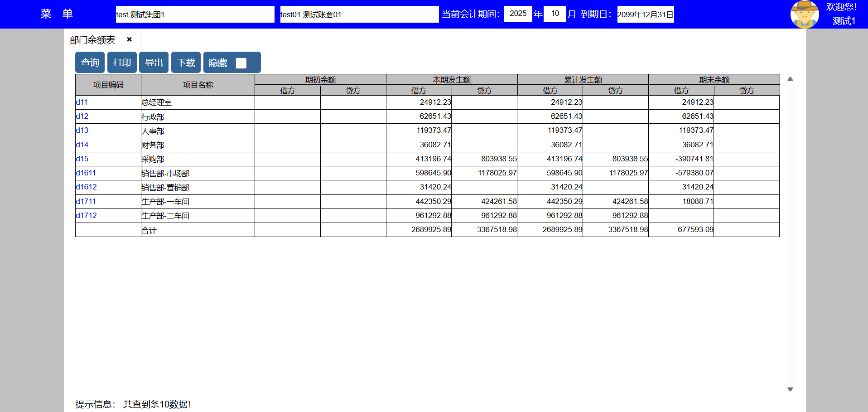Click the expiry date field 2099年12月31日
The image size is (868, 412).
(645, 15)
